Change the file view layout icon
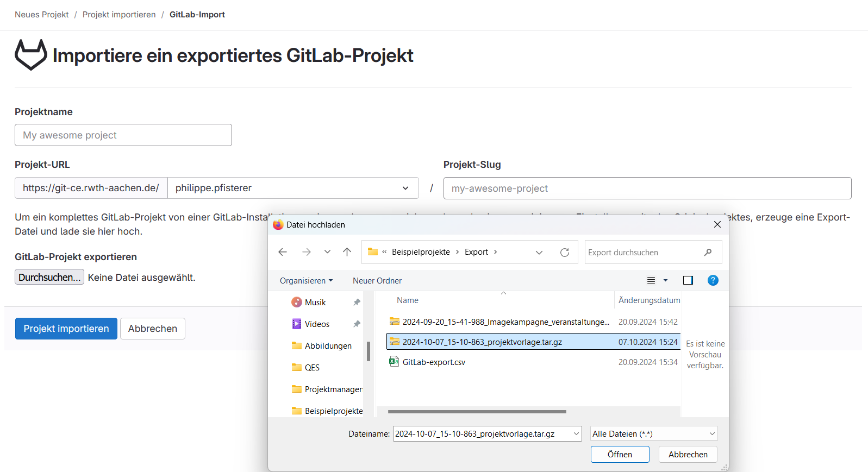868x472 pixels. [651, 280]
